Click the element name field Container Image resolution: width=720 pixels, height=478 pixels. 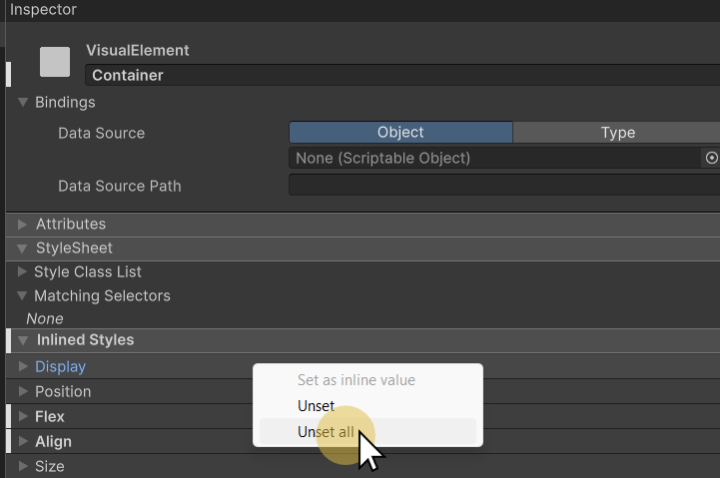coord(400,75)
